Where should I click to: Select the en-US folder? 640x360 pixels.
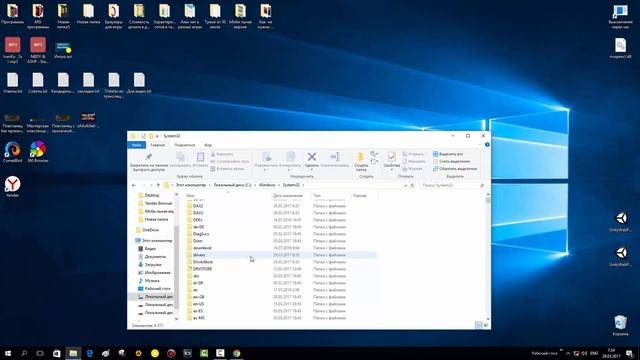pos(198,304)
